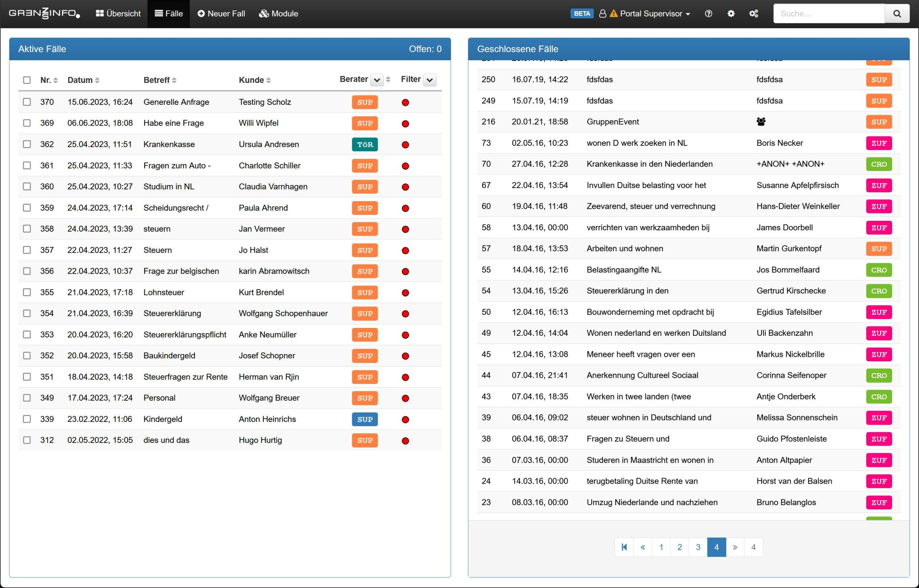Click red status dot for case 369

coord(405,124)
